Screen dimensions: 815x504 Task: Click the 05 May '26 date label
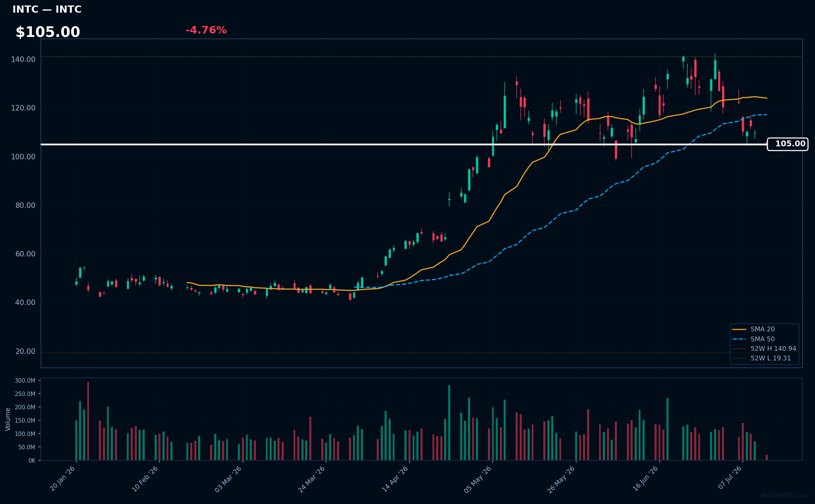click(478, 479)
